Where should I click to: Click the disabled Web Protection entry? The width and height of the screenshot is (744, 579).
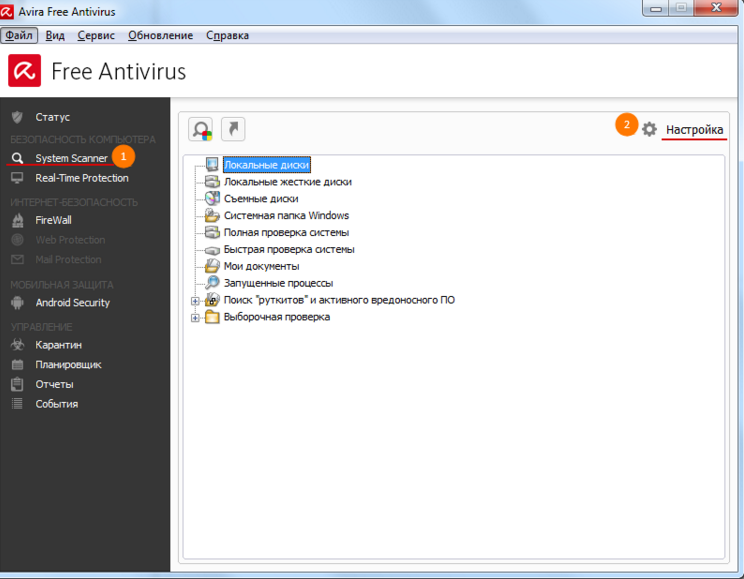pyautogui.click(x=70, y=240)
